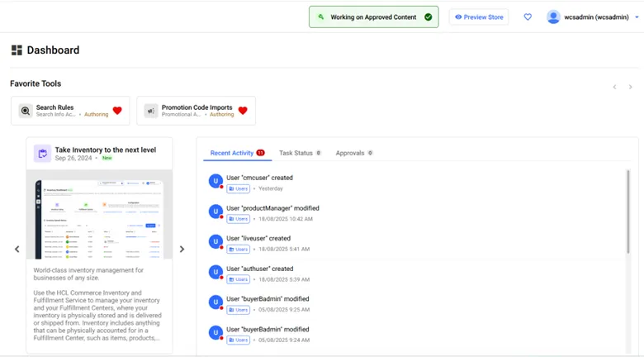
Task: Click avatar icon for "cmcuser" created
Action: pos(215,182)
